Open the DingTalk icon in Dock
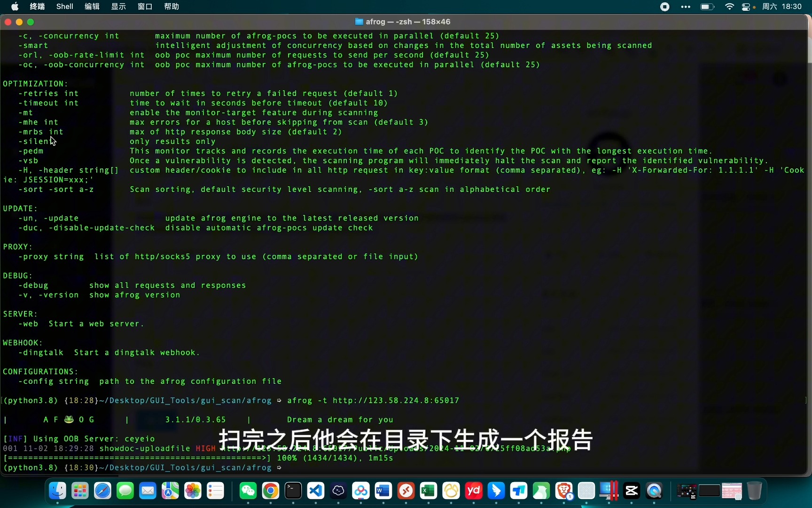The width and height of the screenshot is (812, 508). tap(496, 491)
